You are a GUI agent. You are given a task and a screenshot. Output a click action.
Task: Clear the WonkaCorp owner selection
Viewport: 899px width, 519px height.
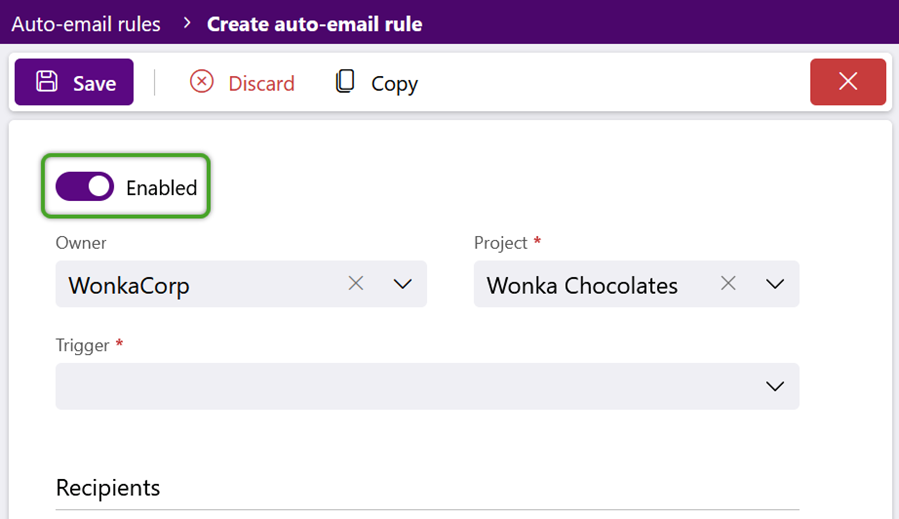[356, 283]
